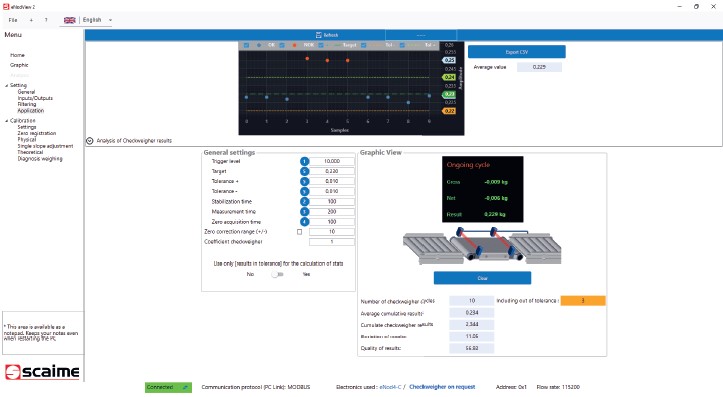Click the Measurement time field

pyautogui.click(x=332, y=212)
